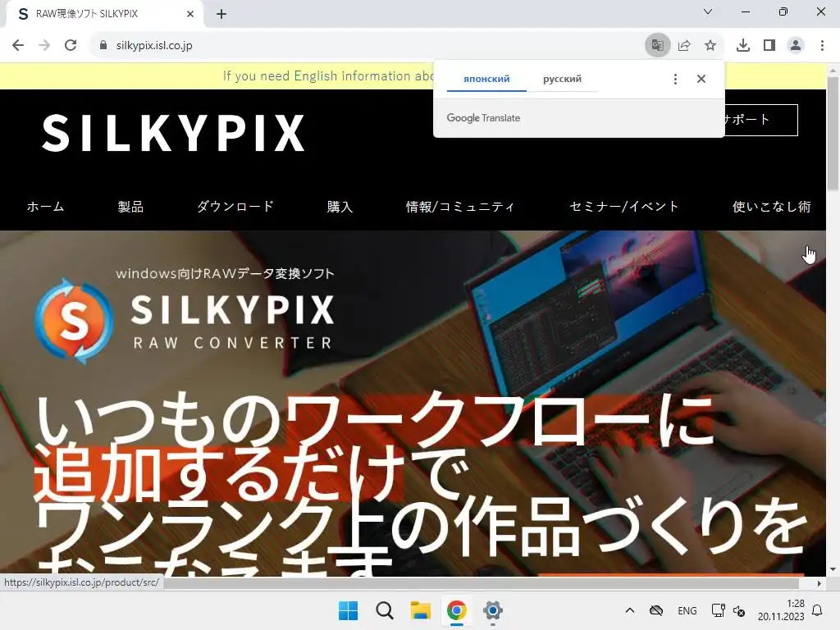The width and height of the screenshot is (840, 630).
Task: Open the 購入 menu item
Action: 340,207
